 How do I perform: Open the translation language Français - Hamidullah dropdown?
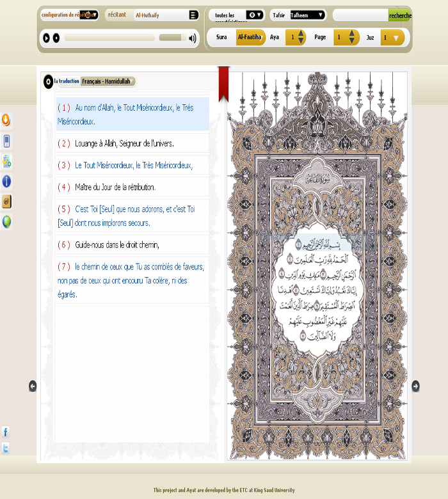click(x=108, y=81)
